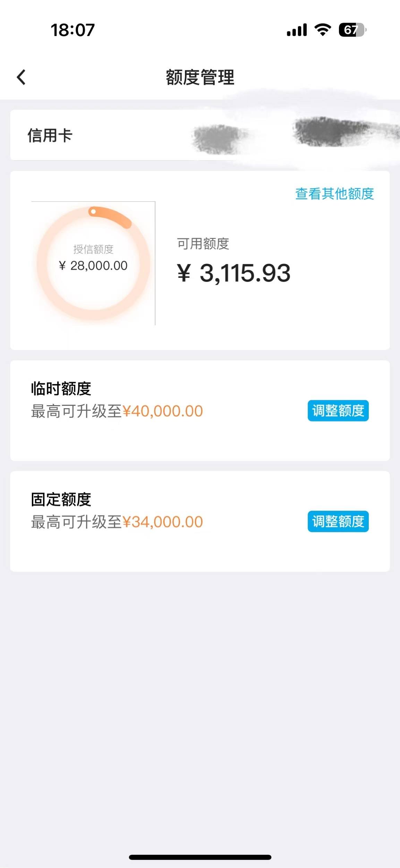The height and width of the screenshot is (868, 400).
Task: Tap the orange credit ring start dot
Action: [x=93, y=211]
